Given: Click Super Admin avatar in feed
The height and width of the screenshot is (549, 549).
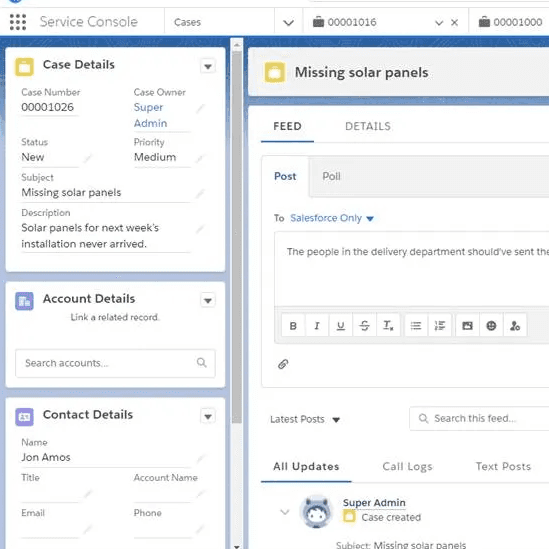Looking at the screenshot, I should (x=316, y=512).
